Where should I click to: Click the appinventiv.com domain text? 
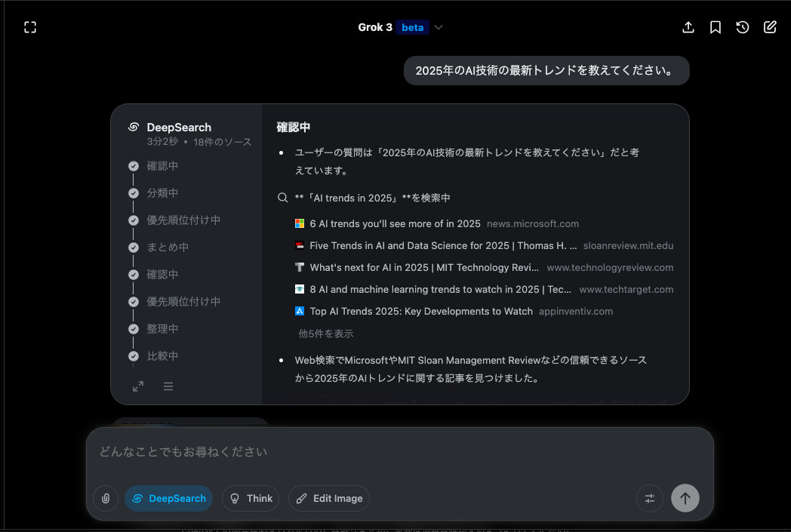point(576,311)
